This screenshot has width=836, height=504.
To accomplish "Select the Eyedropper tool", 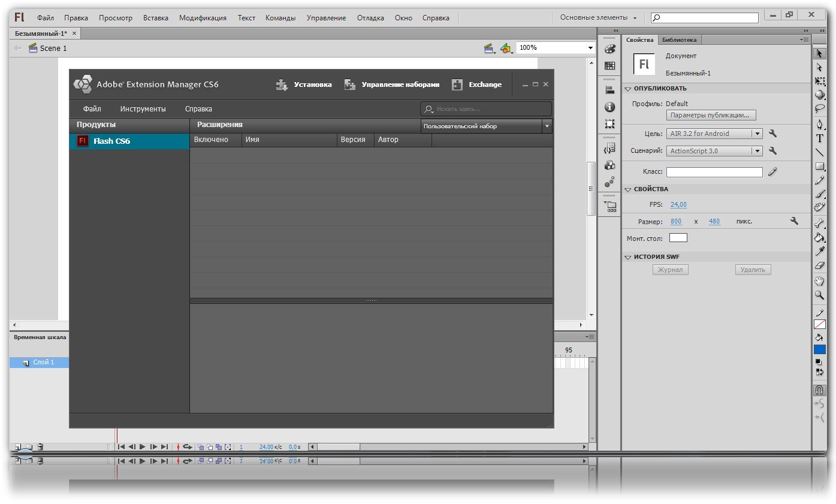I will [819, 251].
